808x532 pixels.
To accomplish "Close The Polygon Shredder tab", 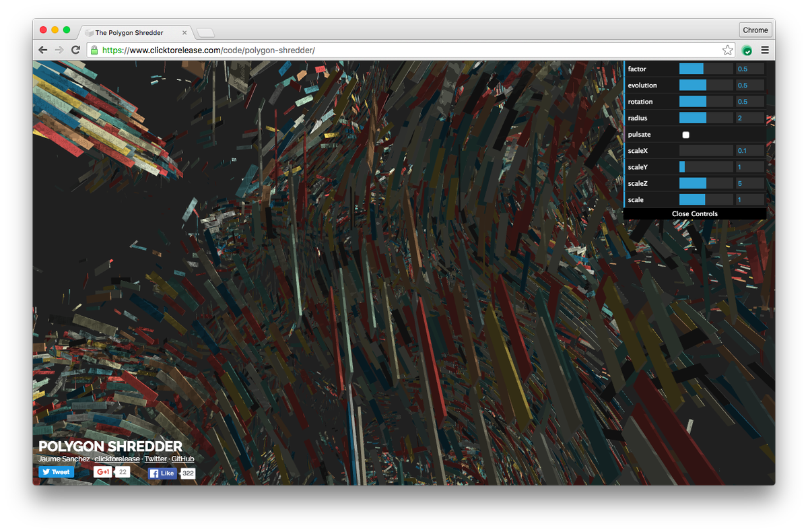I will (x=184, y=32).
